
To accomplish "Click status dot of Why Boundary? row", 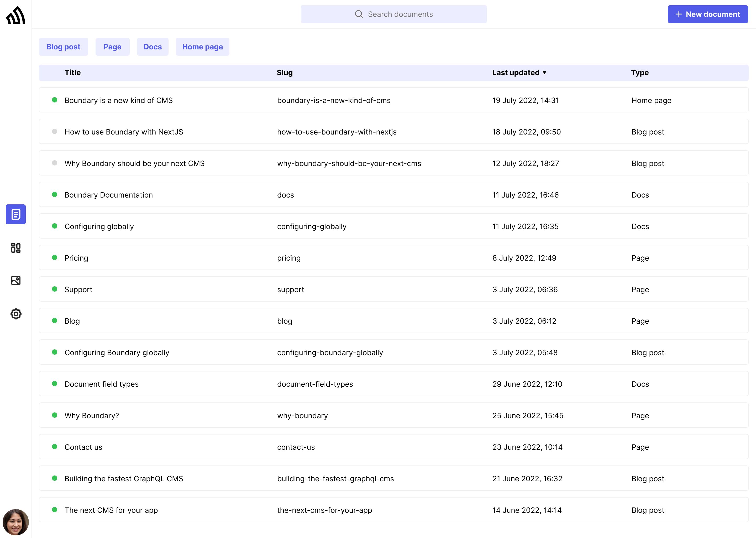I will pyautogui.click(x=55, y=415).
